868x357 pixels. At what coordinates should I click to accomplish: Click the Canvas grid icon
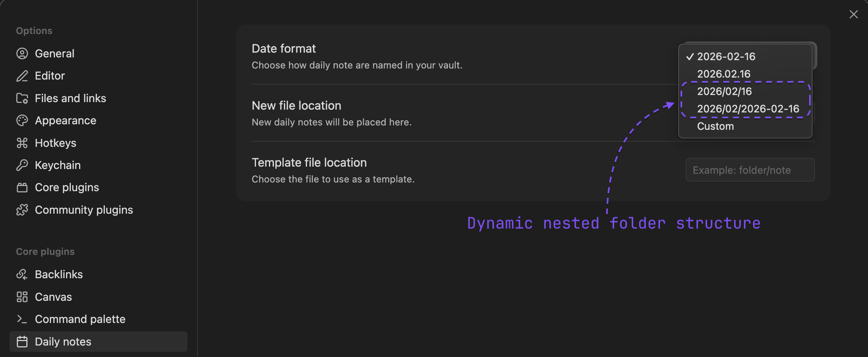[22, 297]
